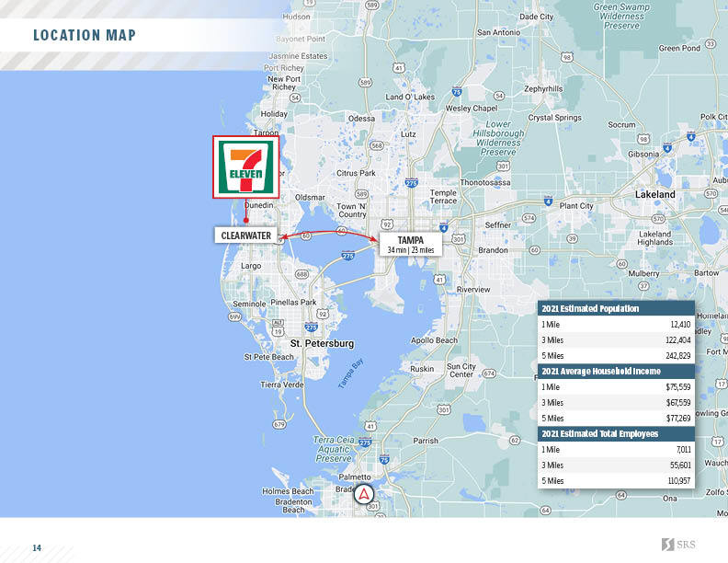This screenshot has width=728, height=563.
Task: Click the Land O' Lakes map label
Action: point(410,97)
